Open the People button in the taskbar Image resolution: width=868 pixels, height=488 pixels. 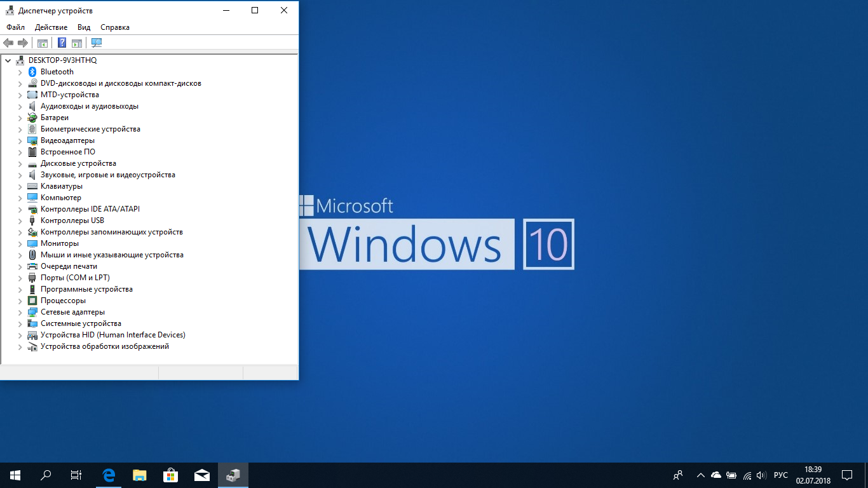coord(678,475)
